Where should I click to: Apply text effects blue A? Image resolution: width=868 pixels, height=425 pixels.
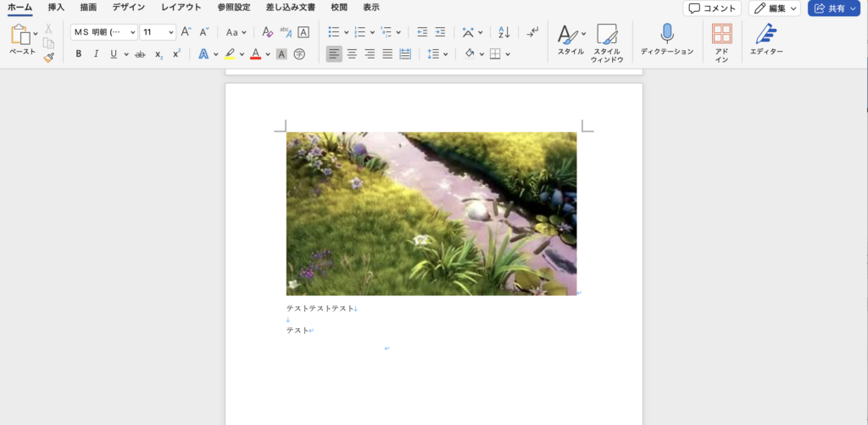coord(203,53)
